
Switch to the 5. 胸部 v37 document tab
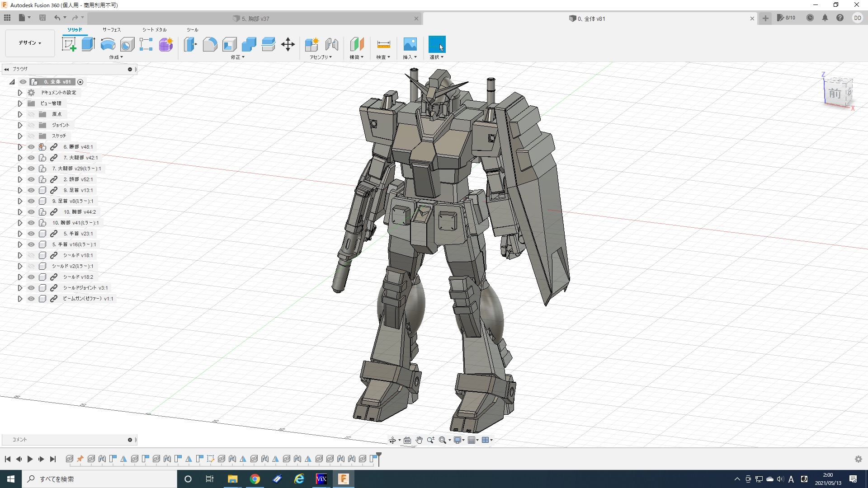255,19
